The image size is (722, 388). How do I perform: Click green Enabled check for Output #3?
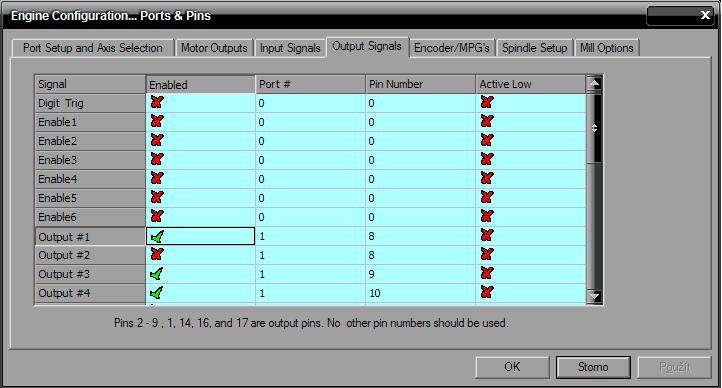tap(157, 274)
